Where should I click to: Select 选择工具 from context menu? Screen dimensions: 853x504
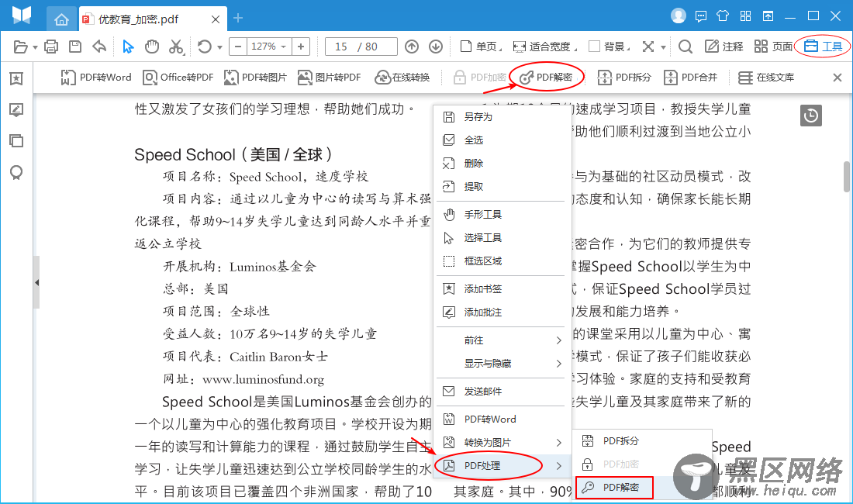[502, 238]
